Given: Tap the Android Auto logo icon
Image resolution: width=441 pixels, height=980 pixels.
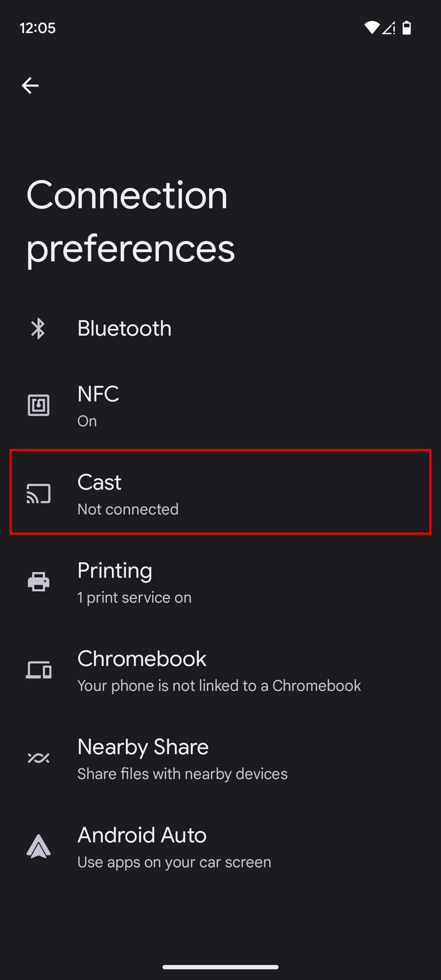Looking at the screenshot, I should tap(38, 846).
